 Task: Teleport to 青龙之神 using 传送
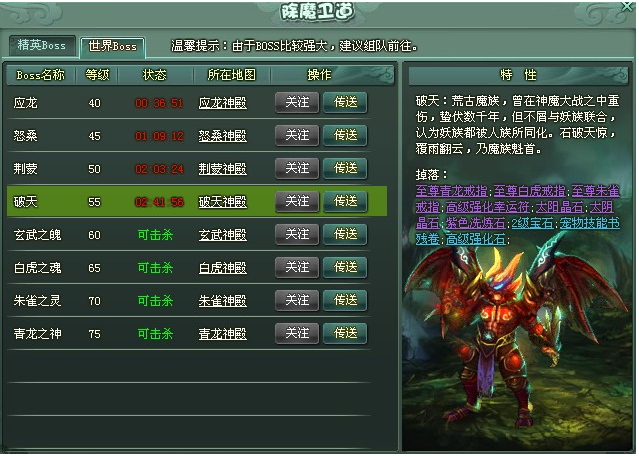pos(345,333)
